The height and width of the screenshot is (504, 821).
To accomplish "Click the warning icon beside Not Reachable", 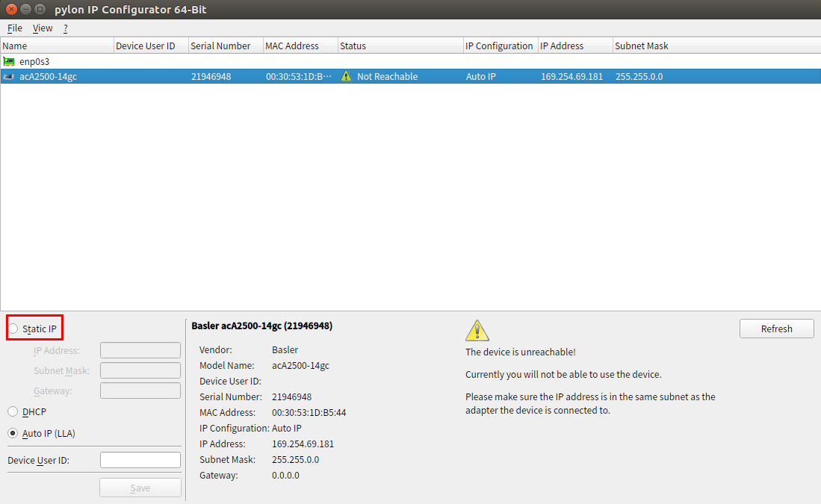I will pos(346,76).
